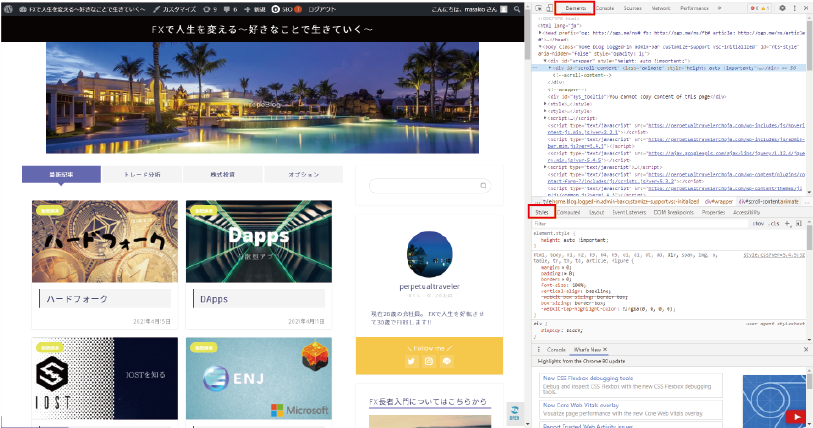Open the WordPress logo menu in admin bar
This screenshot has width=813, height=428.
tap(7, 9)
